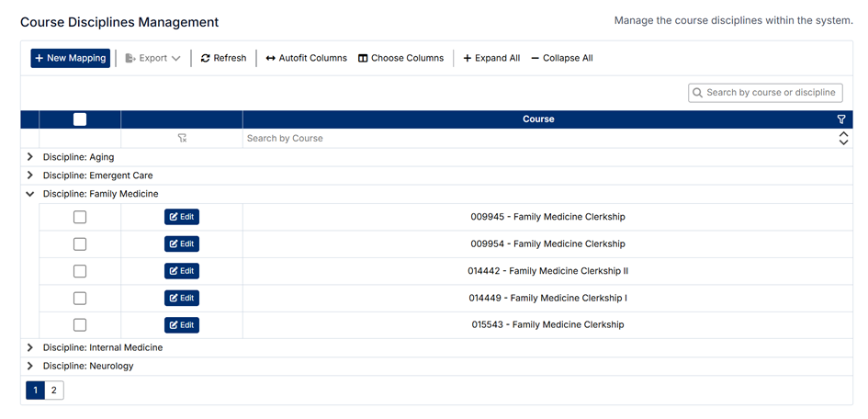Go to page 2 of results

pos(54,391)
